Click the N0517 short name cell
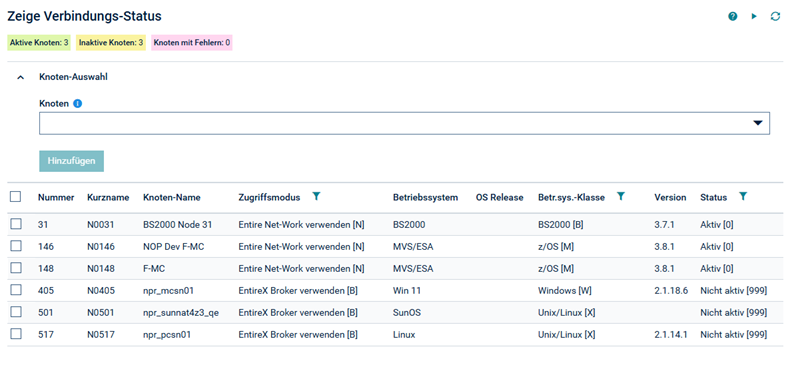Screen dimensions: 796x379 [101, 335]
